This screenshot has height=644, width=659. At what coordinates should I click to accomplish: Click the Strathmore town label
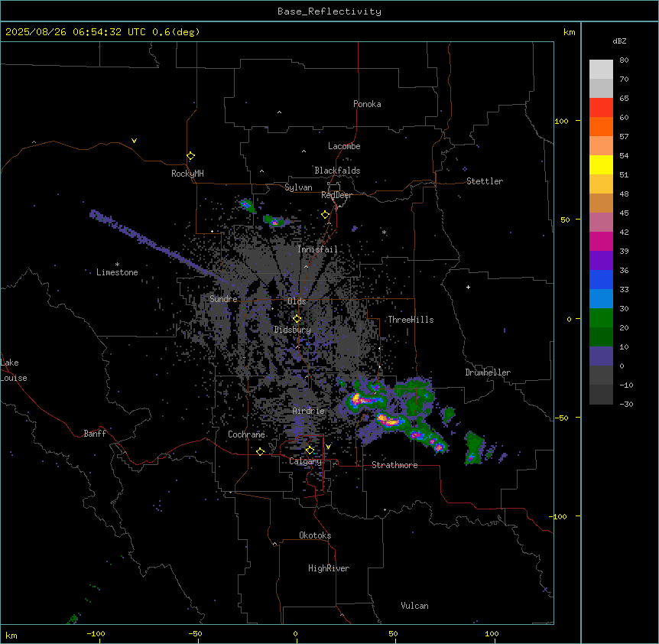[x=394, y=465]
